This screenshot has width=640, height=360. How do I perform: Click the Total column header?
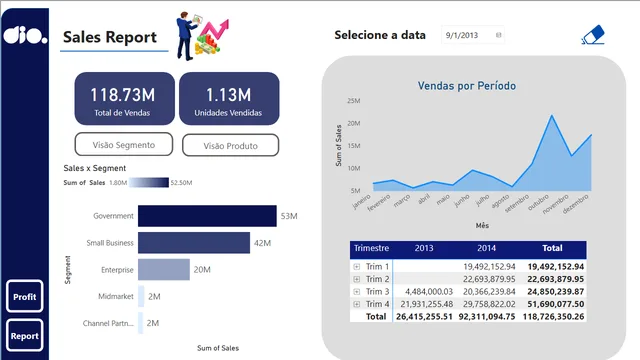tap(552, 248)
